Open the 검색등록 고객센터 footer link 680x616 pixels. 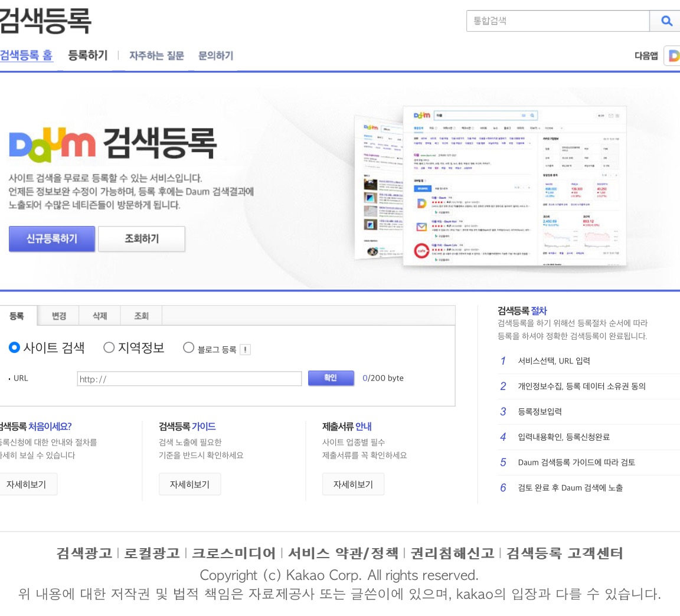tap(565, 553)
